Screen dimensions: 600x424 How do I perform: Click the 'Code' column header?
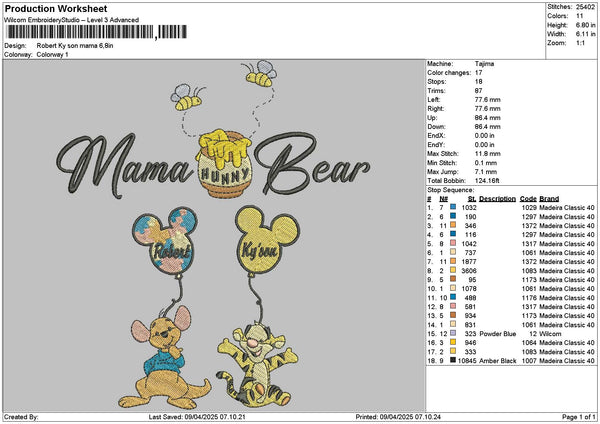pos(528,199)
